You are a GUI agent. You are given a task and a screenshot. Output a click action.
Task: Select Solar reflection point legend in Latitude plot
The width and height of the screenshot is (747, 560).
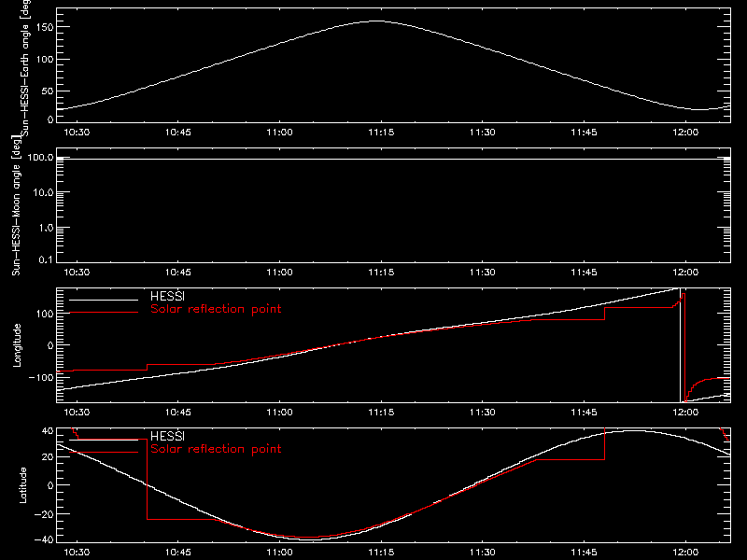[216, 449]
